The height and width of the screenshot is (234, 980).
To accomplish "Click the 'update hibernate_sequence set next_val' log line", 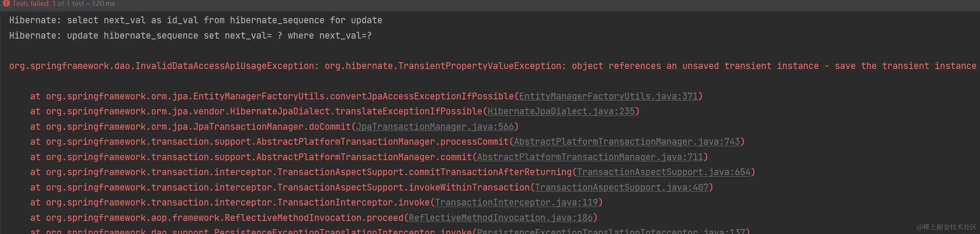I will coord(190,36).
